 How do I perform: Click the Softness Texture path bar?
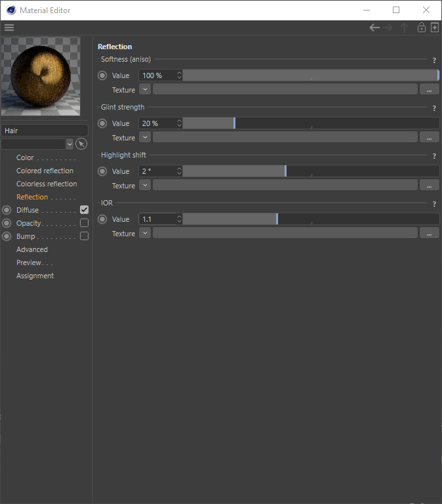285,89
